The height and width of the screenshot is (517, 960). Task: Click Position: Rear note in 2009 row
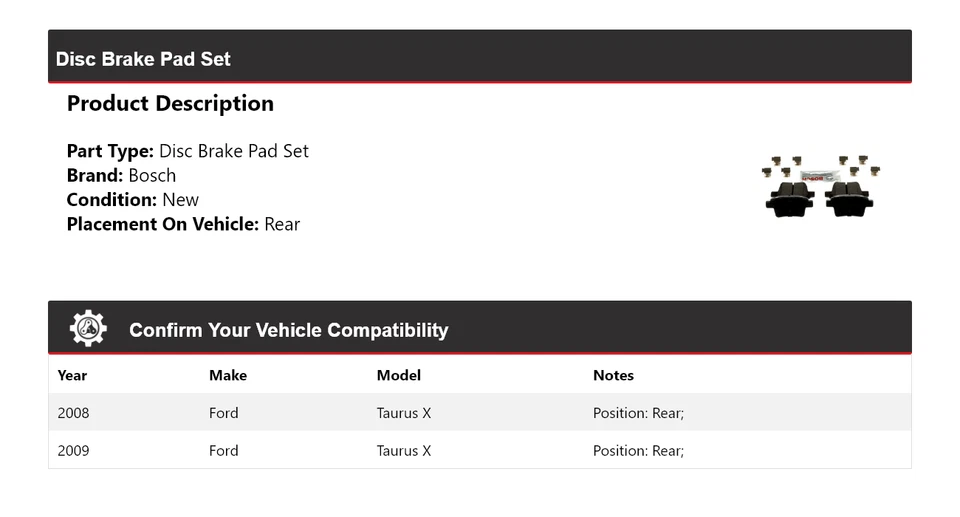click(x=638, y=451)
